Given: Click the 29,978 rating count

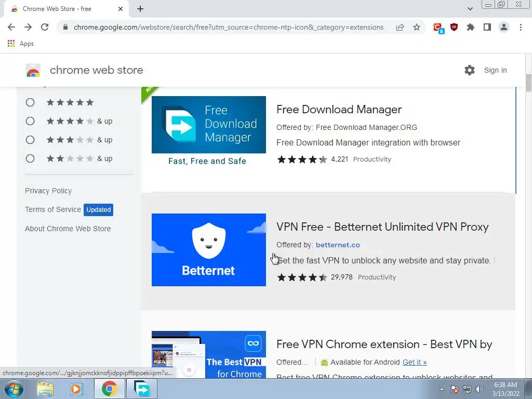Looking at the screenshot, I should (342, 277).
